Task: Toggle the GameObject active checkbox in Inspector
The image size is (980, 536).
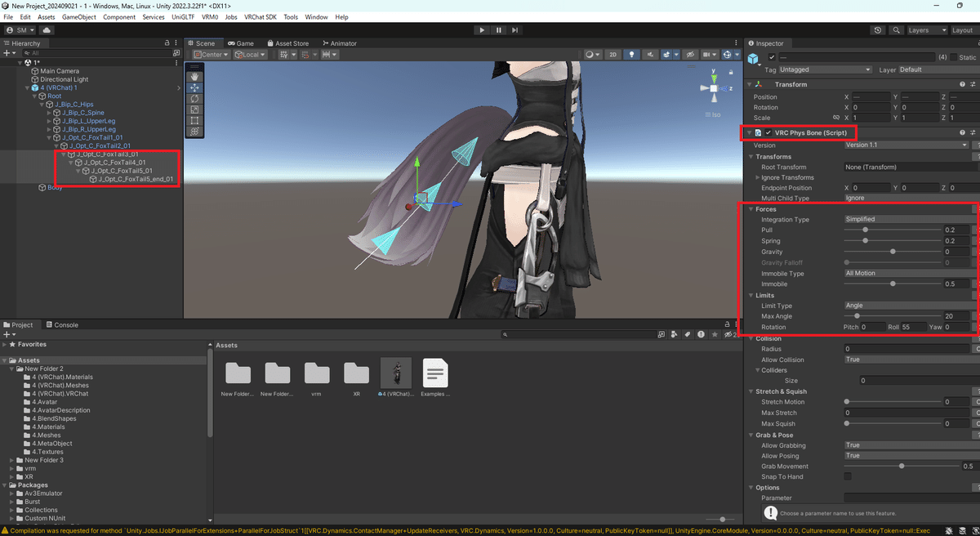Action: pyautogui.click(x=772, y=57)
